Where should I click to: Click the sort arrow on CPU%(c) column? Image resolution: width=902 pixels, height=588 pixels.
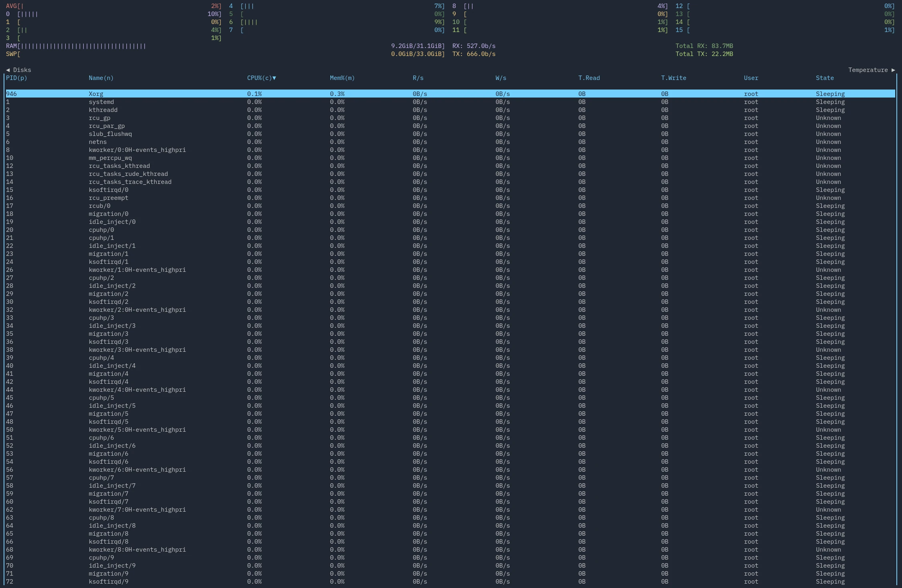click(274, 78)
